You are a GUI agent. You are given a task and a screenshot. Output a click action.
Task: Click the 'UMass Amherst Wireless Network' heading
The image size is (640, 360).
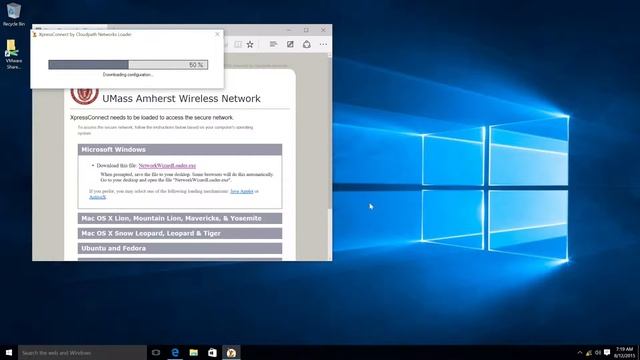coord(181,98)
